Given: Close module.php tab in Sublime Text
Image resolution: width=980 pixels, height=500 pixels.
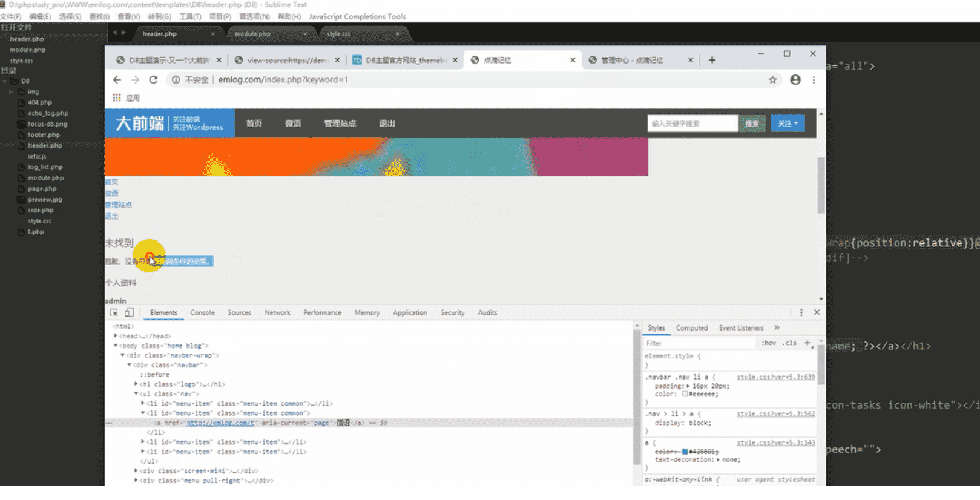Looking at the screenshot, I should pyautogui.click(x=305, y=34).
